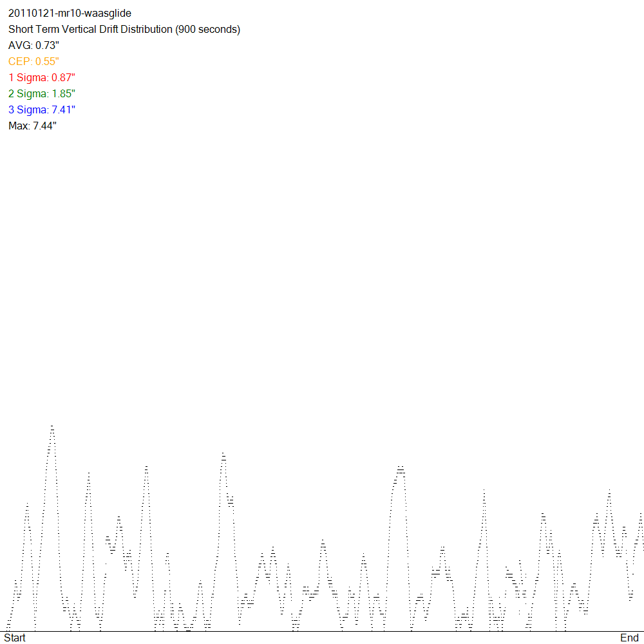Click the blue 3 Sigma: 7.41" label
Image resolution: width=644 pixels, height=644 pixels.
point(42,110)
